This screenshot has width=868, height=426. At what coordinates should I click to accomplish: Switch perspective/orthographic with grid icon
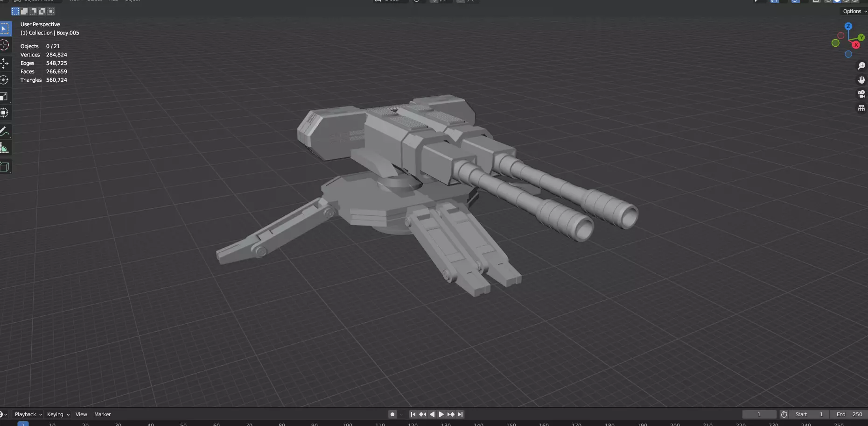tap(861, 108)
